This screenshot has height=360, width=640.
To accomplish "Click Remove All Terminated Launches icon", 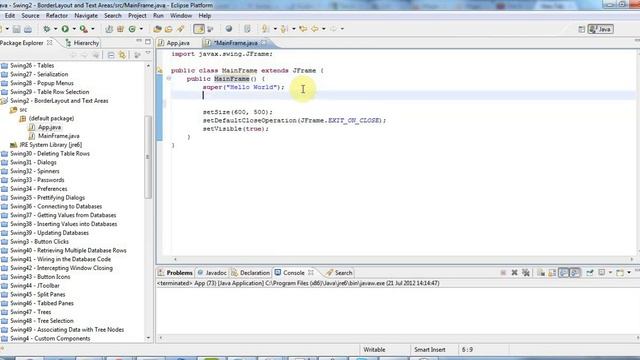I will point(526,273).
